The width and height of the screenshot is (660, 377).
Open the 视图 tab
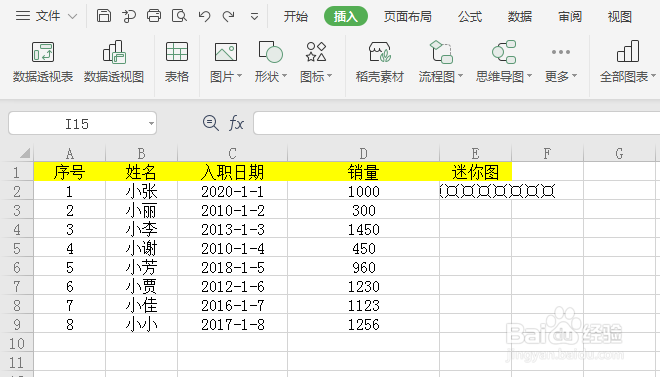(x=620, y=16)
